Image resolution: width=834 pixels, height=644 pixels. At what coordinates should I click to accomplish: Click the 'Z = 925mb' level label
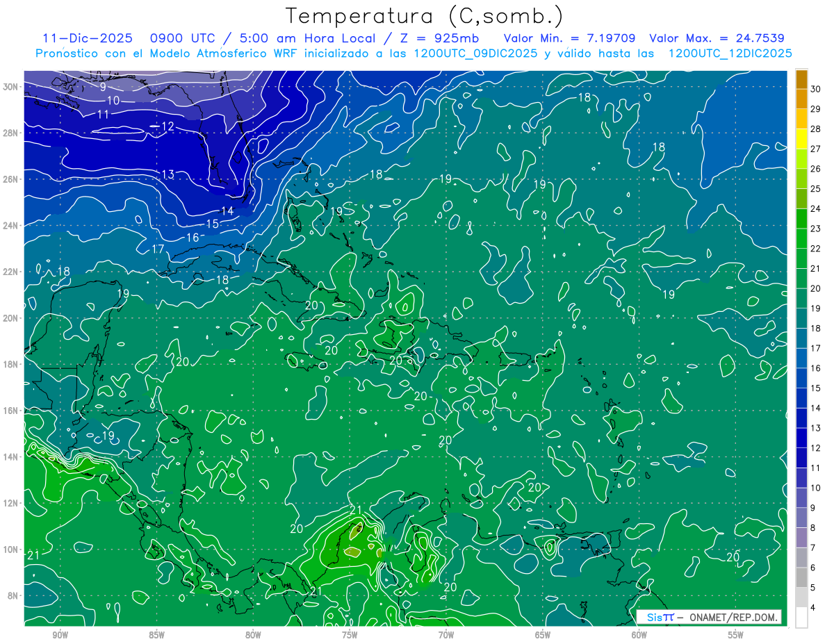(439, 38)
